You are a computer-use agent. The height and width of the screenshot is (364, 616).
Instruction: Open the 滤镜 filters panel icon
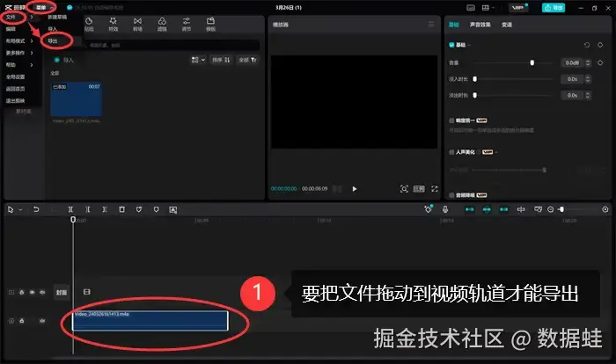coord(162,24)
